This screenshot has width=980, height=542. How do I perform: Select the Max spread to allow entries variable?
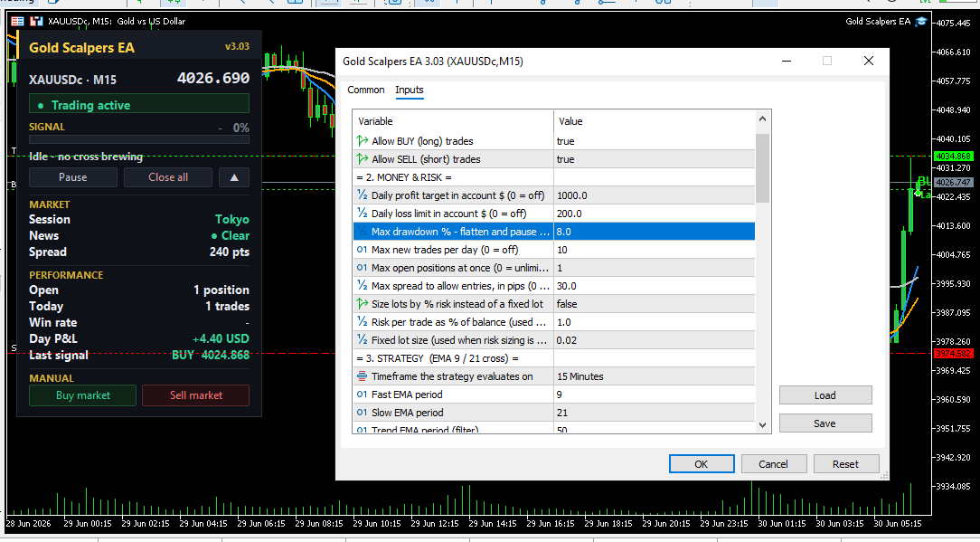461,286
